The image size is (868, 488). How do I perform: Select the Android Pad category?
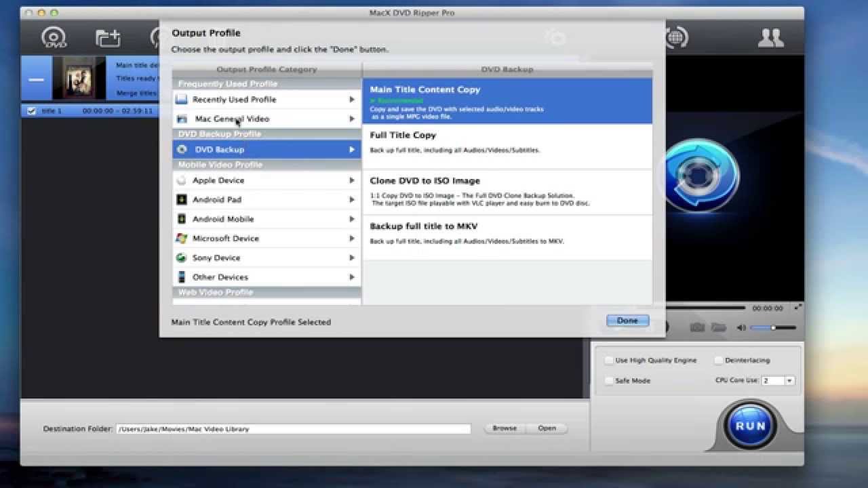267,199
